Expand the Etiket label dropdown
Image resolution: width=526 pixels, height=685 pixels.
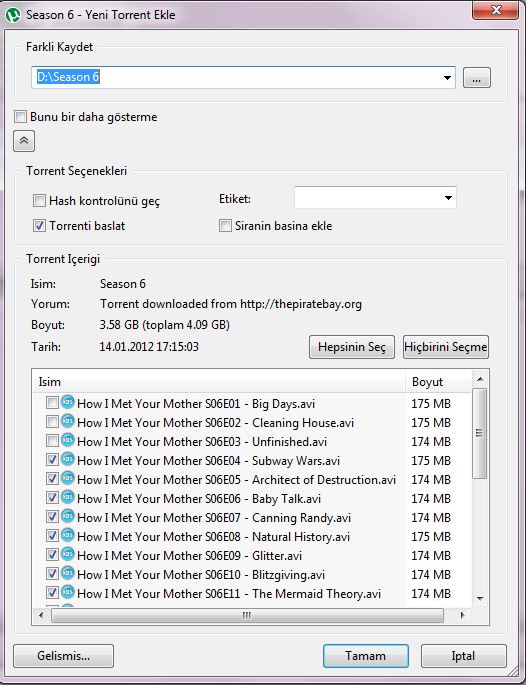448,198
